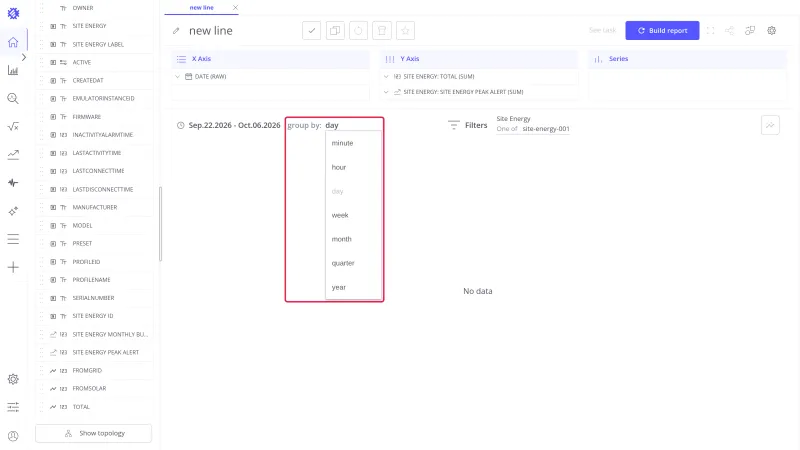Viewport: 800px width, 450px height.
Task: Click the share icon near Build report
Action: (x=730, y=31)
